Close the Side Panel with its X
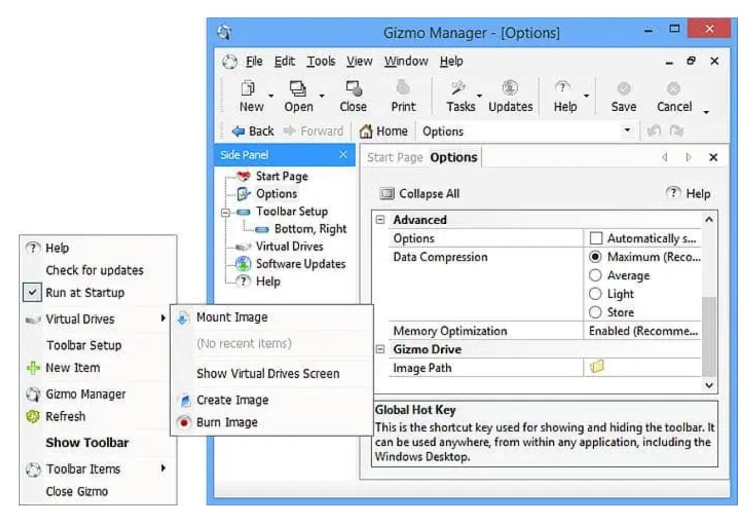 [343, 155]
